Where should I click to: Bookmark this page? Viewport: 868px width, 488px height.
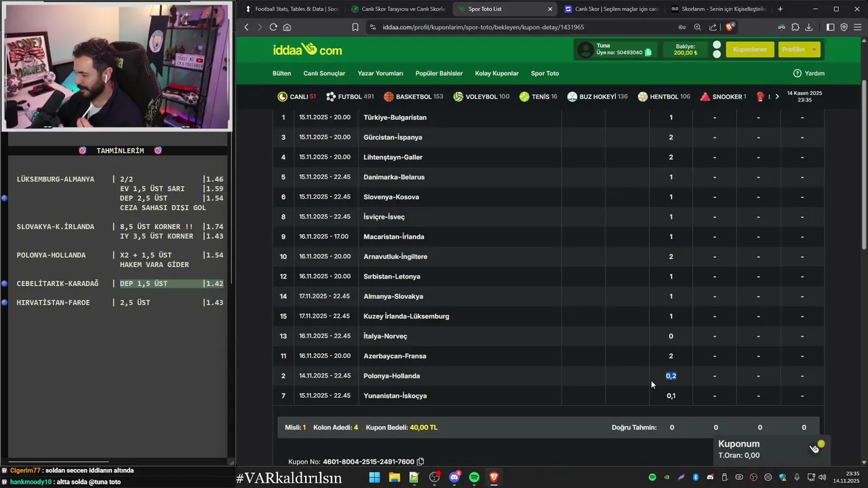[355, 27]
